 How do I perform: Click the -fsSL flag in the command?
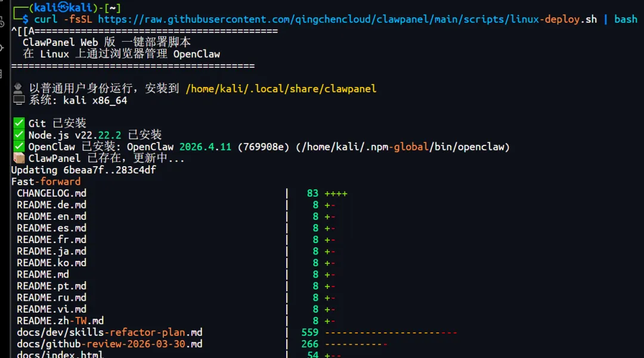click(x=78, y=19)
